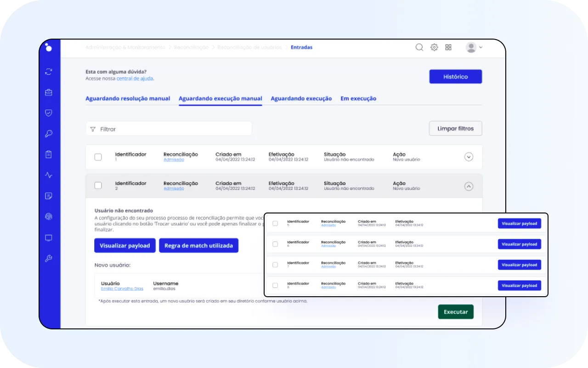Open settings gear in top bar
This screenshot has height=368, width=588.
point(434,47)
